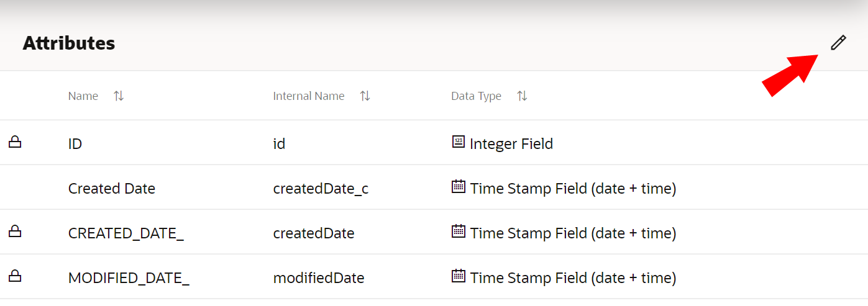Select the CREATED_DATE_ attribute name
The height and width of the screenshot is (306, 868).
tap(126, 233)
